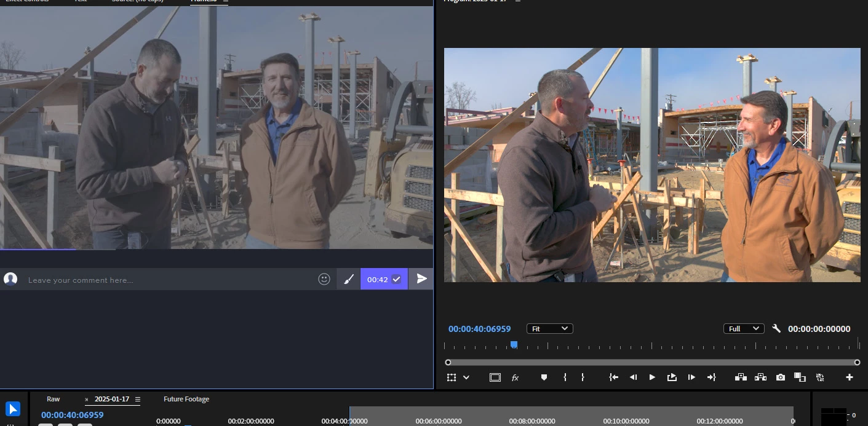Click 00:10:00:00000 on the timeline ruler
The image size is (868, 426).
[626, 421]
